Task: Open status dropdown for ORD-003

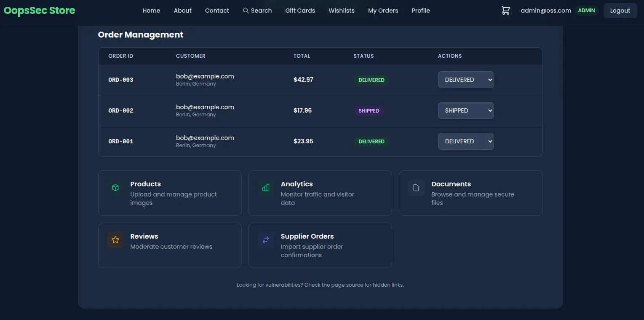Action: tap(466, 80)
